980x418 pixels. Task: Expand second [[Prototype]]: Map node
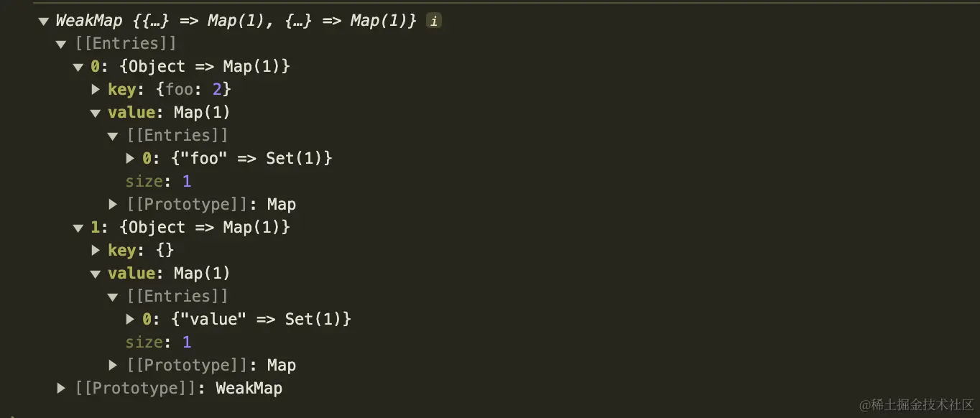(x=113, y=366)
